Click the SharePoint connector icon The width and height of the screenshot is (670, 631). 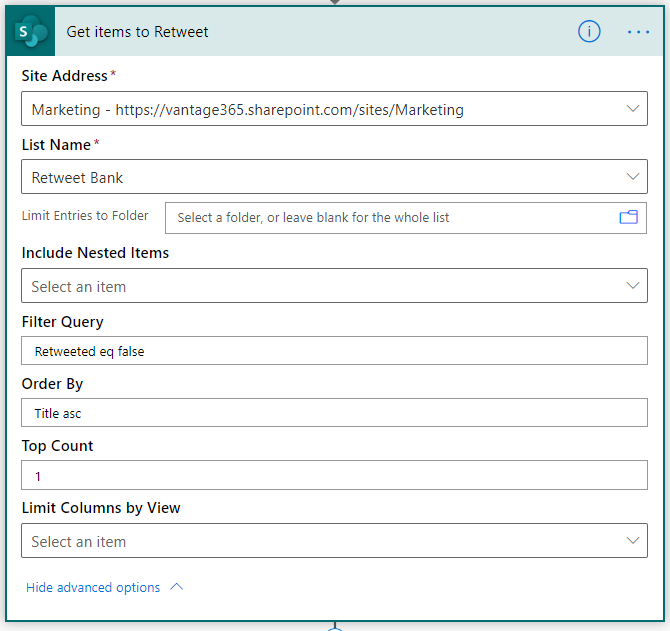click(30, 32)
